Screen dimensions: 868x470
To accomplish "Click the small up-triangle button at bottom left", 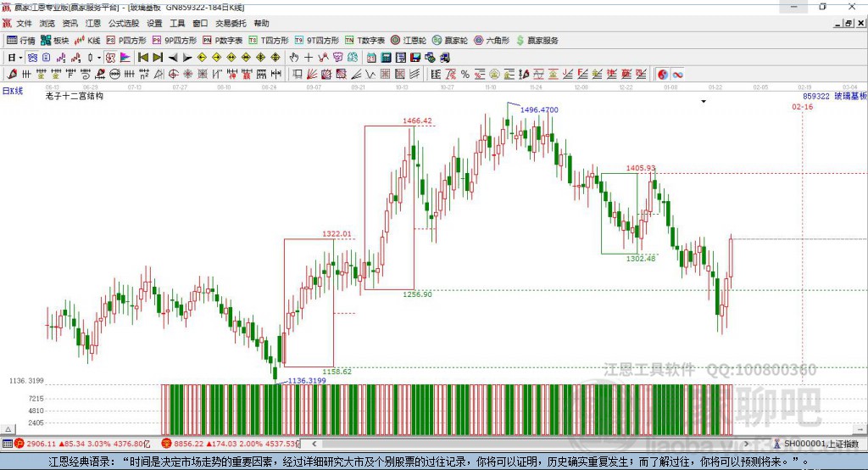I will click(8, 429).
